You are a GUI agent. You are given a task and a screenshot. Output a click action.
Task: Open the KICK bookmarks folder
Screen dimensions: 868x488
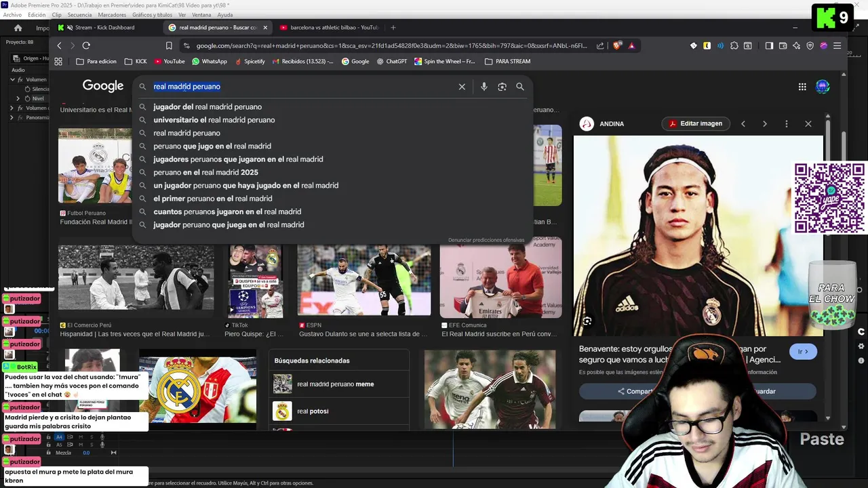coord(136,61)
